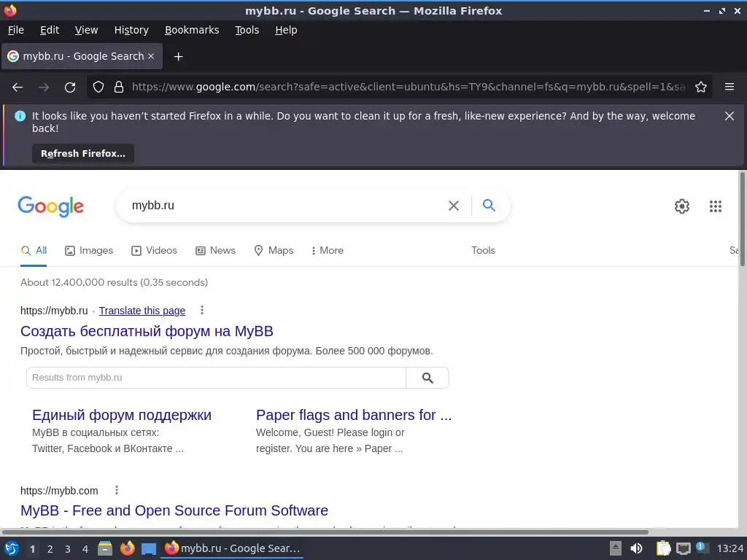The height and width of the screenshot is (560, 747).
Task: Click the Firefox address bar URL
Action: click(x=409, y=87)
